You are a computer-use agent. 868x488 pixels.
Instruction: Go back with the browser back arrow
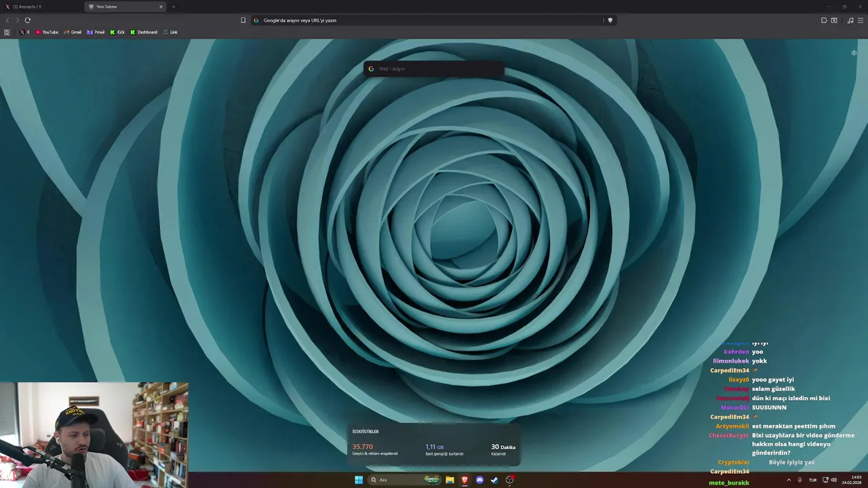(7, 20)
